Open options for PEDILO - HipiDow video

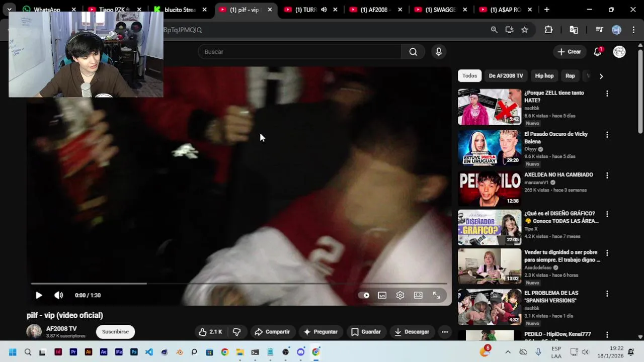(607, 335)
